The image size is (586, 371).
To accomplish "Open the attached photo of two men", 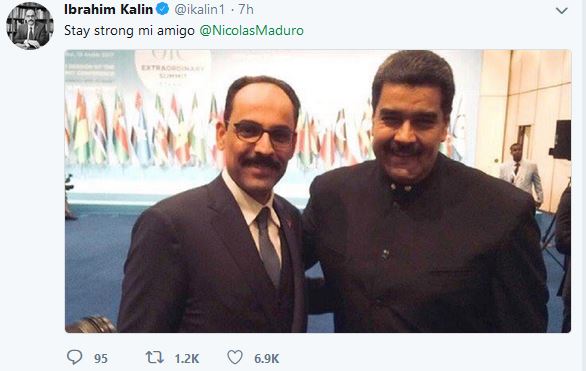I will point(318,191).
